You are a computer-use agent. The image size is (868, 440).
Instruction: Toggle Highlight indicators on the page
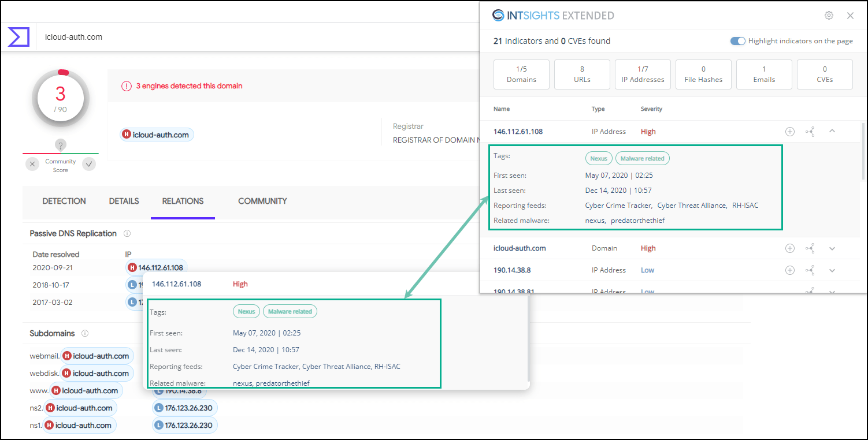click(x=737, y=41)
